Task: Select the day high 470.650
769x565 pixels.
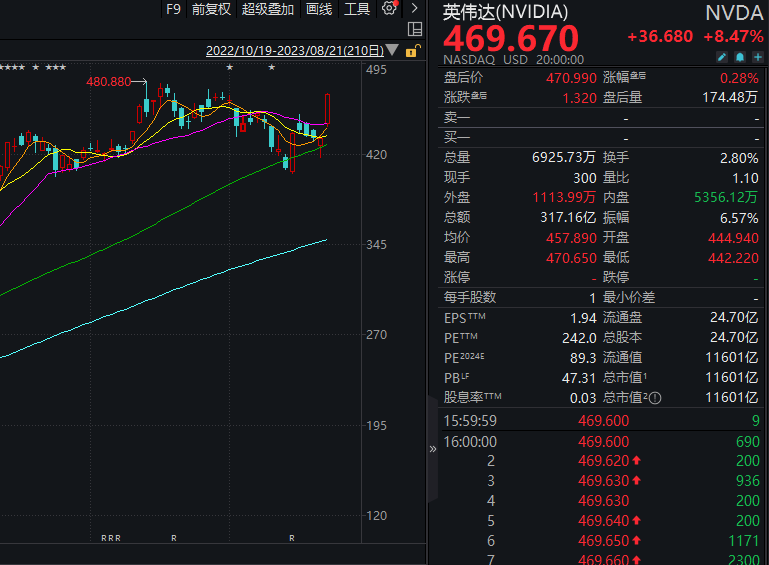Action: click(571, 258)
